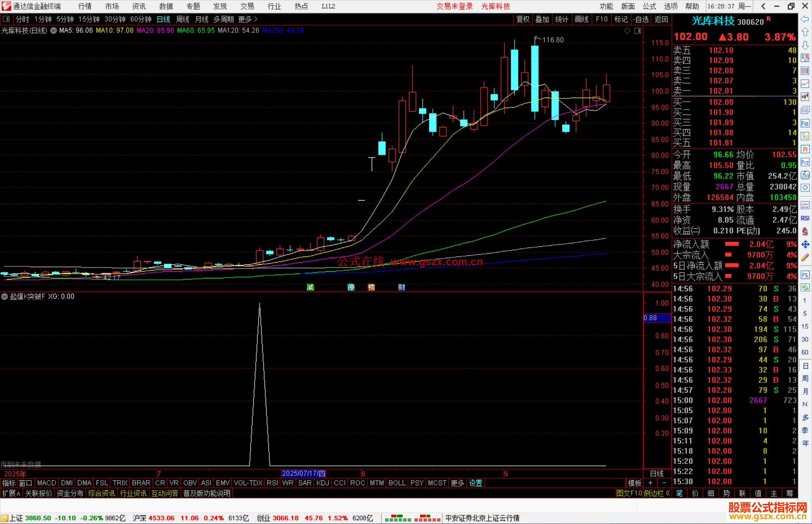The image size is (812, 524).
Task: Select the 笔 tick tab under trades list
Action: click(679, 493)
